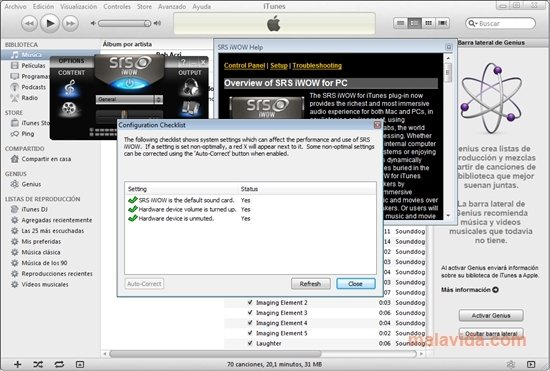Select 'Hardware device is unmuted' row
The image size is (550, 371).
(250, 218)
